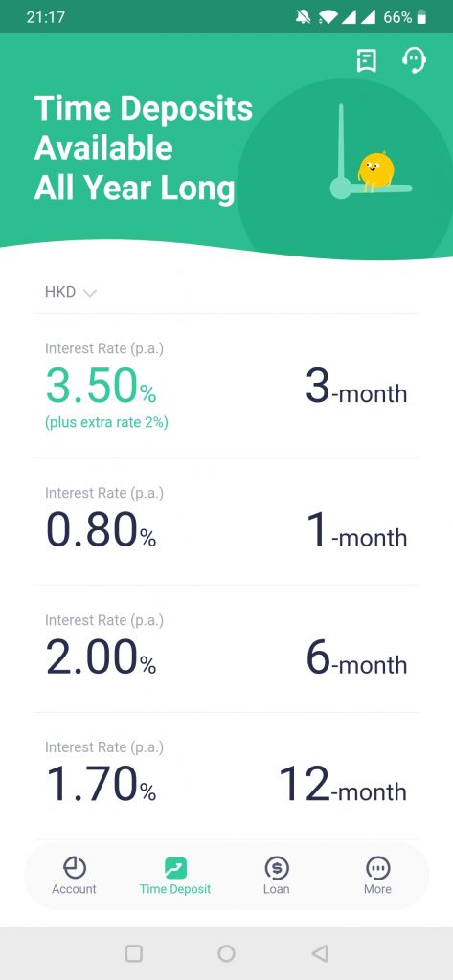Select the 1-month 0.80% deposit
This screenshot has width=453, height=980.
pyautogui.click(x=226, y=522)
